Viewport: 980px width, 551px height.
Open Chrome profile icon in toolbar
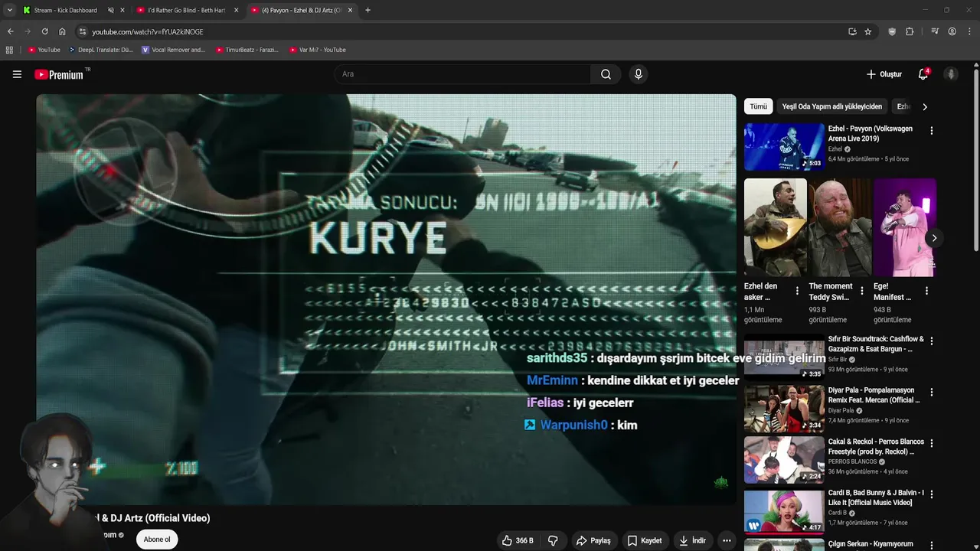(952, 31)
